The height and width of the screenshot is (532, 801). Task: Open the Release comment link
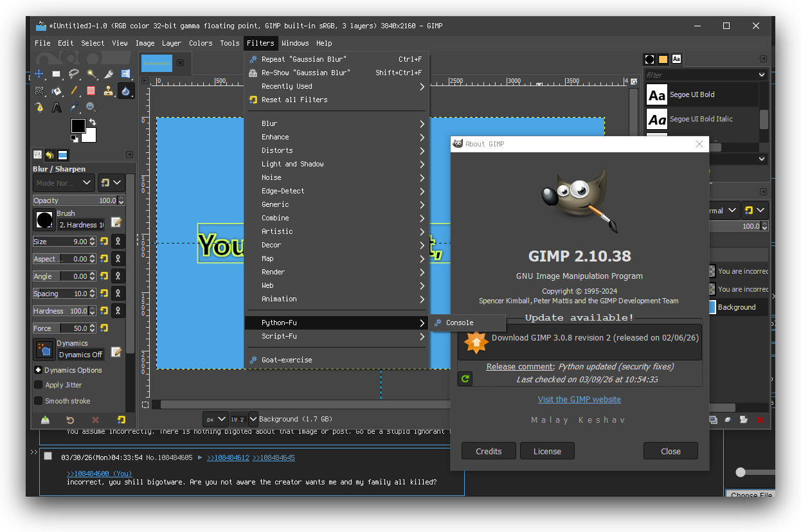tap(519, 366)
